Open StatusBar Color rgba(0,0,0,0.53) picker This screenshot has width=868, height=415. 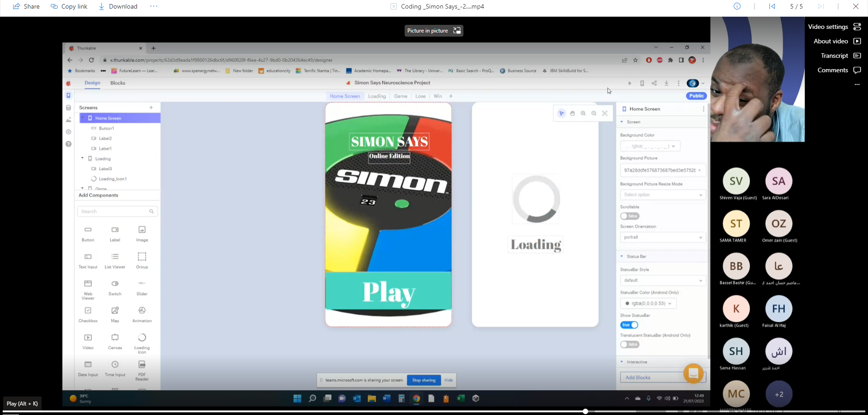[648, 303]
